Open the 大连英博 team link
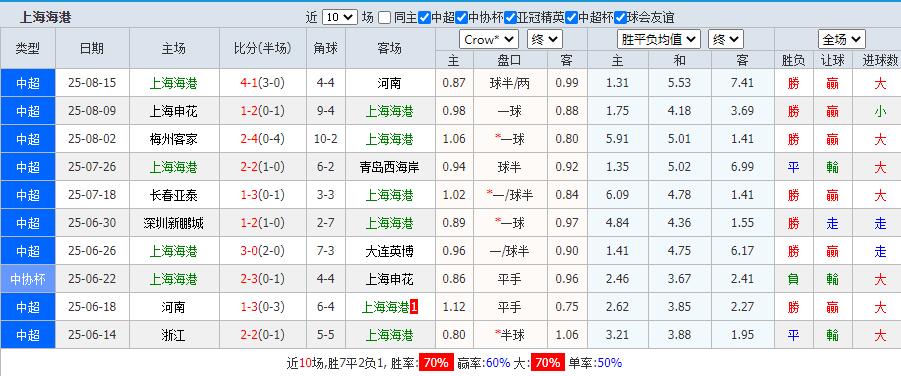The image size is (901, 376). click(389, 251)
